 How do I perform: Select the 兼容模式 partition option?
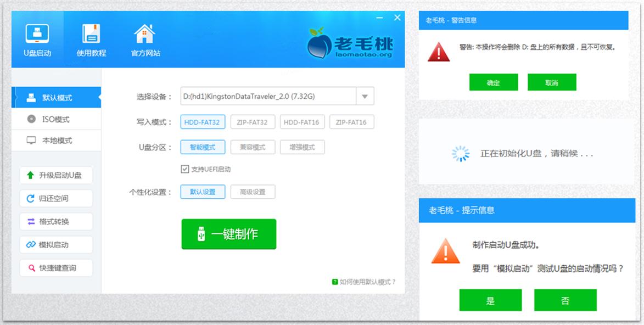(253, 147)
